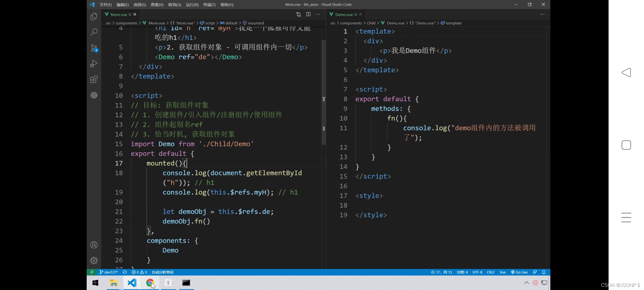The image size is (644, 290).
Task: Open the terminal app in taskbar
Action: click(x=186, y=283)
